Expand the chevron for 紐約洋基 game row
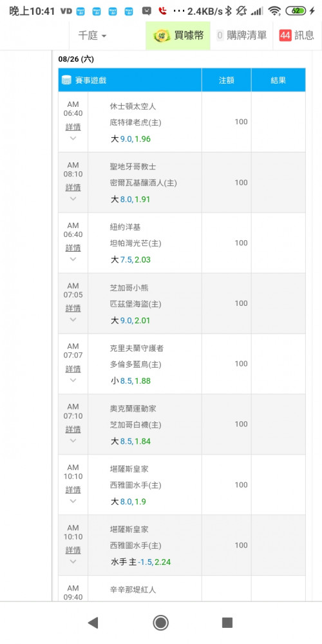322x644 pixels. (73, 259)
